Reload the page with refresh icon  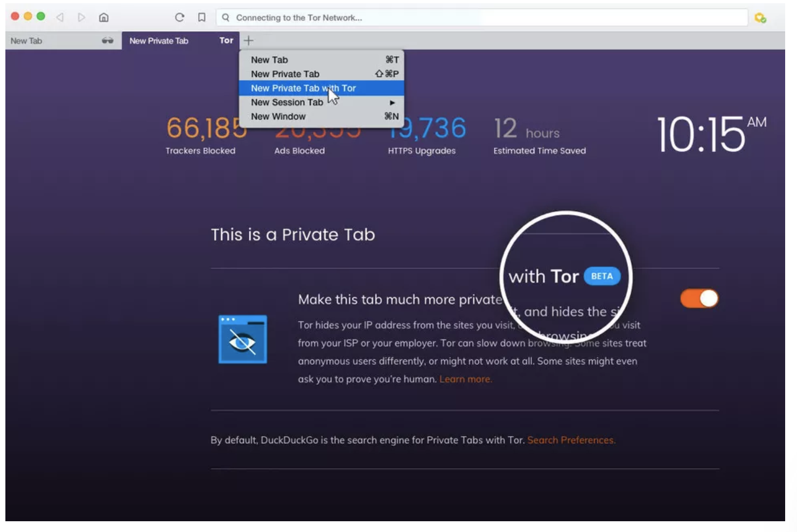179,17
